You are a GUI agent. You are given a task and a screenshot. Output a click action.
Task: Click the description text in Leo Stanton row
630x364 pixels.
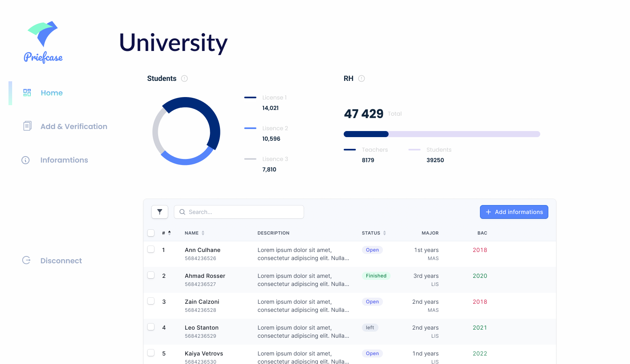pyautogui.click(x=303, y=332)
